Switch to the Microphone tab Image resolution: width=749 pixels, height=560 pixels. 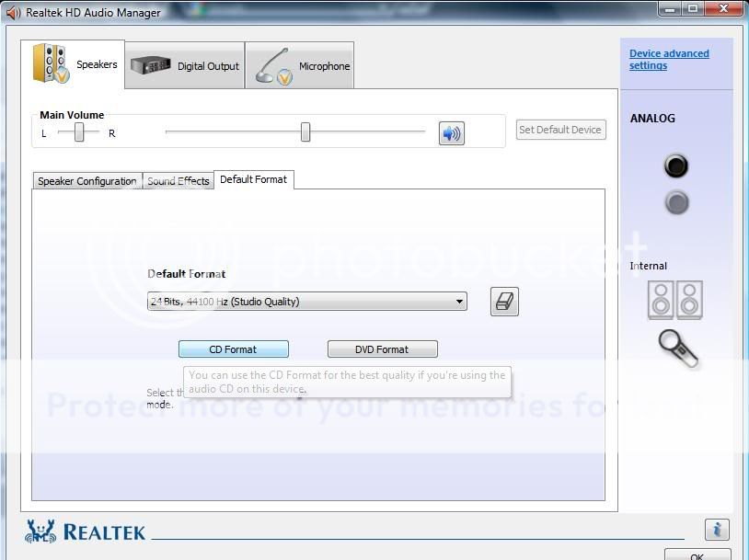[299, 66]
